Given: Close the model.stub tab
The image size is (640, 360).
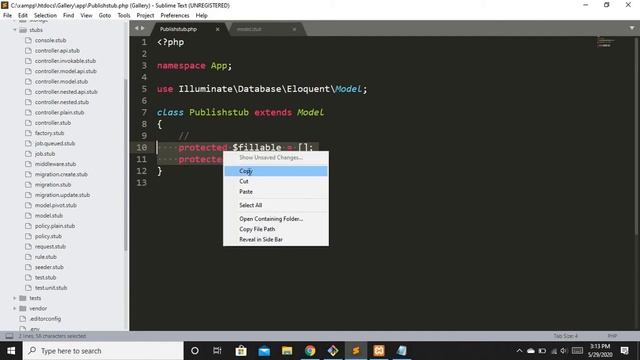Looking at the screenshot, I should pyautogui.click(x=294, y=29).
